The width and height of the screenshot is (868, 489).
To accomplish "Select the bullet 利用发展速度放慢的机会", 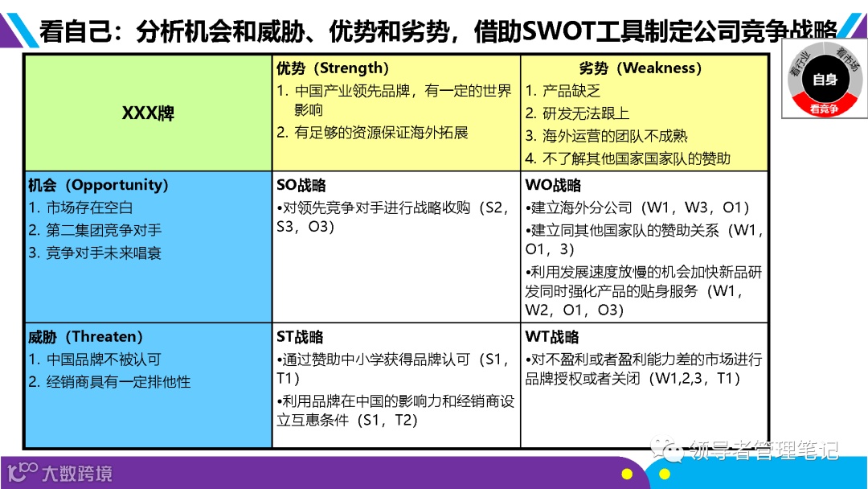I will (644, 291).
